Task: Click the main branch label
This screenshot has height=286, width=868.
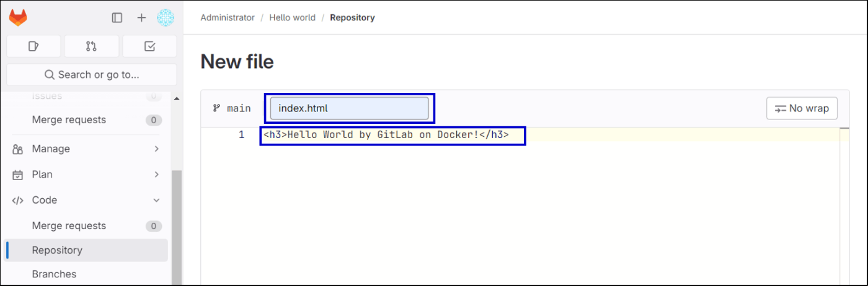Action: point(239,108)
